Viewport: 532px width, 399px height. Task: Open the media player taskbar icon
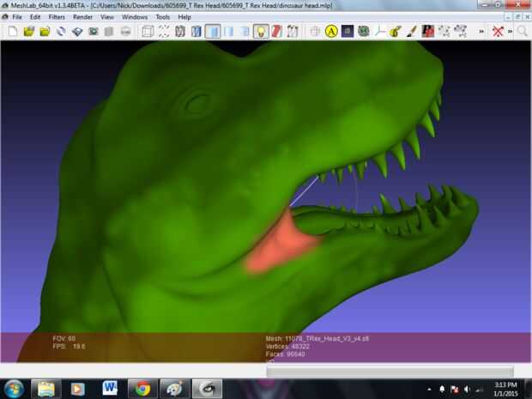coord(77,389)
